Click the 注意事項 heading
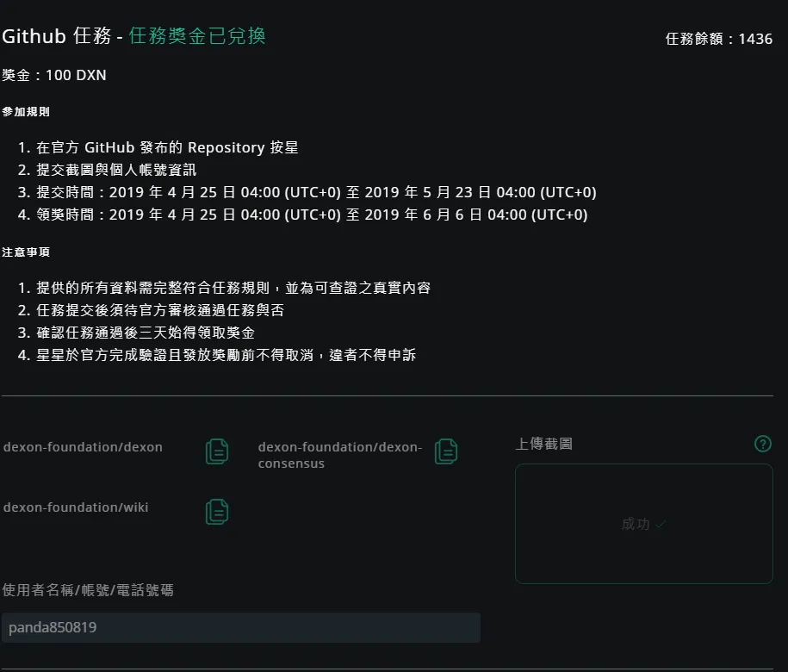The height and width of the screenshot is (672, 788). point(26,252)
